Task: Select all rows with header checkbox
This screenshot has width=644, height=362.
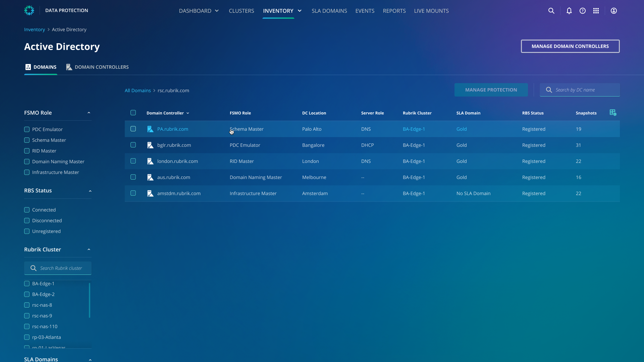Action: pyautogui.click(x=133, y=113)
